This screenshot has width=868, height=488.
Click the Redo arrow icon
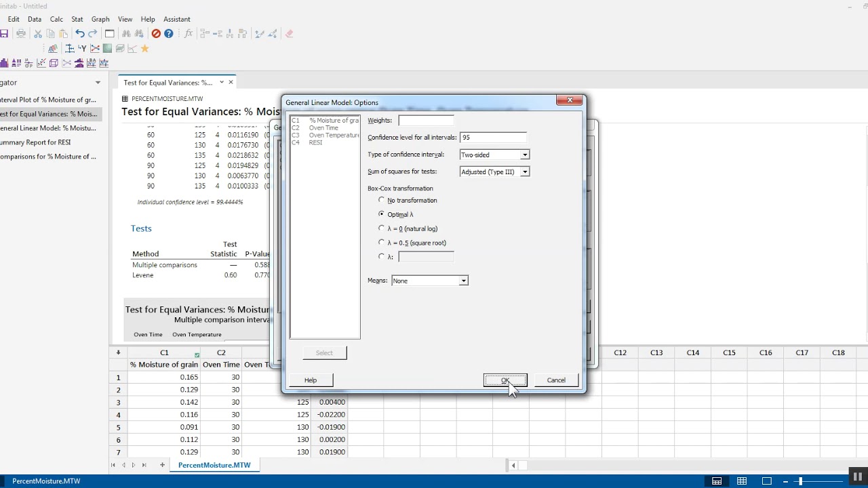click(x=93, y=34)
